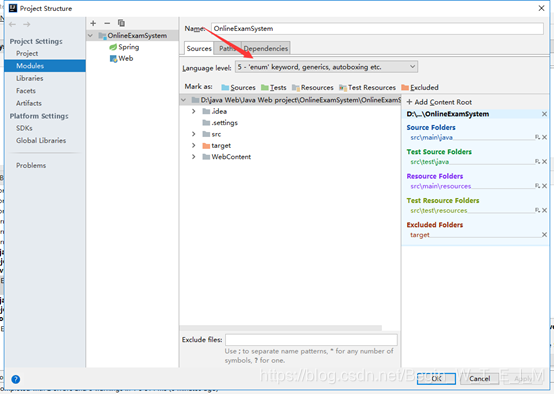The width and height of the screenshot is (554, 394).
Task: Click src\main\resources resource path
Action: tap(441, 186)
